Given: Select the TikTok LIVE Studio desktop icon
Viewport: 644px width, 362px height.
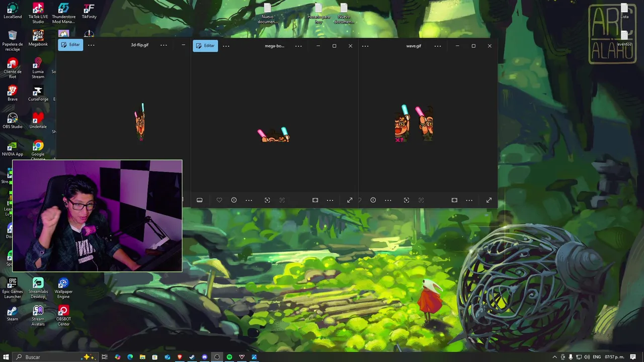Looking at the screenshot, I should click(38, 13).
